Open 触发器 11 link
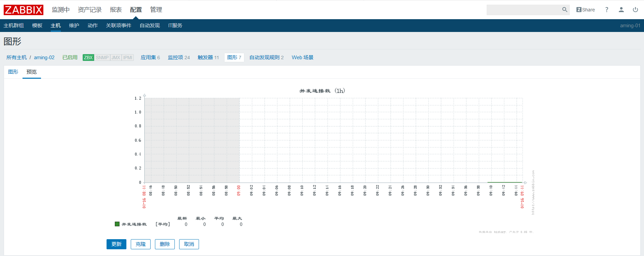The width and height of the screenshot is (644, 256). [x=208, y=58]
